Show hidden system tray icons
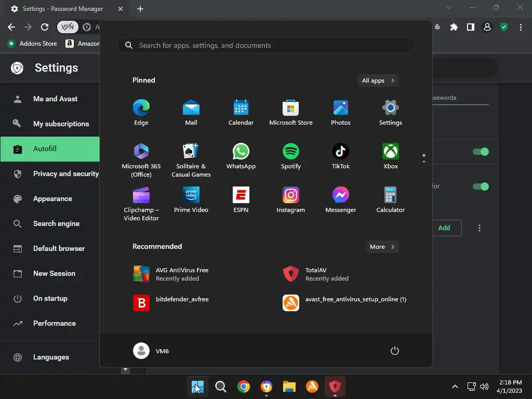Screen dimensions: 532x399 [455, 387]
